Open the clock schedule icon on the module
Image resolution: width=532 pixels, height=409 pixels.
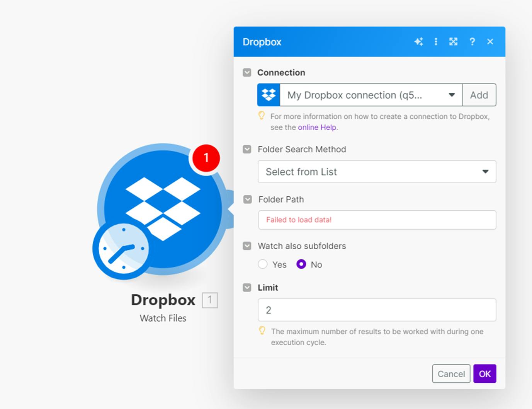[x=123, y=249]
